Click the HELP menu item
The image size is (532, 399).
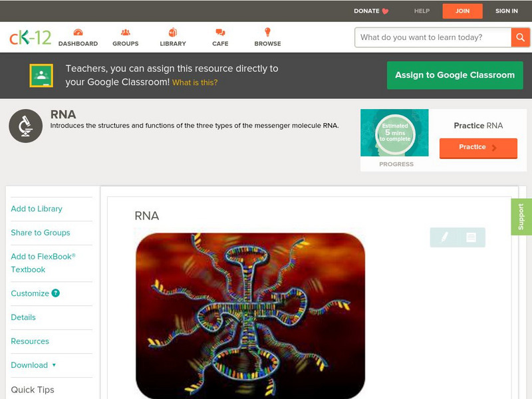pos(422,11)
